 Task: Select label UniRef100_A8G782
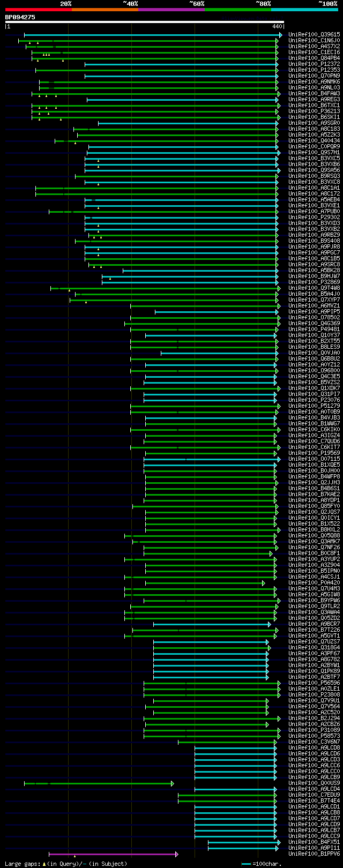click(314, 659)
